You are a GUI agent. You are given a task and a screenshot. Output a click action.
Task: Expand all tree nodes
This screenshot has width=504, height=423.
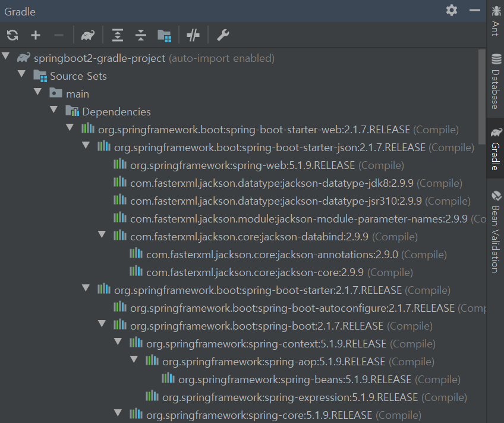pyautogui.click(x=118, y=35)
